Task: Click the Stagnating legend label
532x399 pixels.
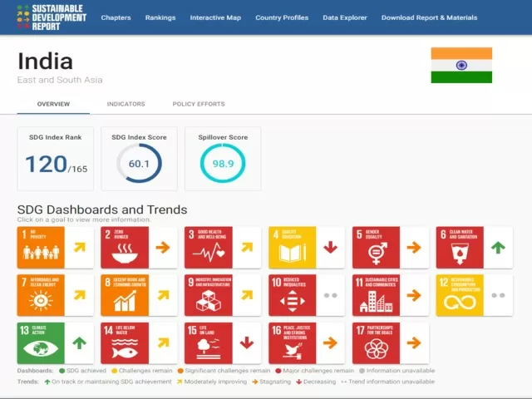Action: click(x=275, y=382)
